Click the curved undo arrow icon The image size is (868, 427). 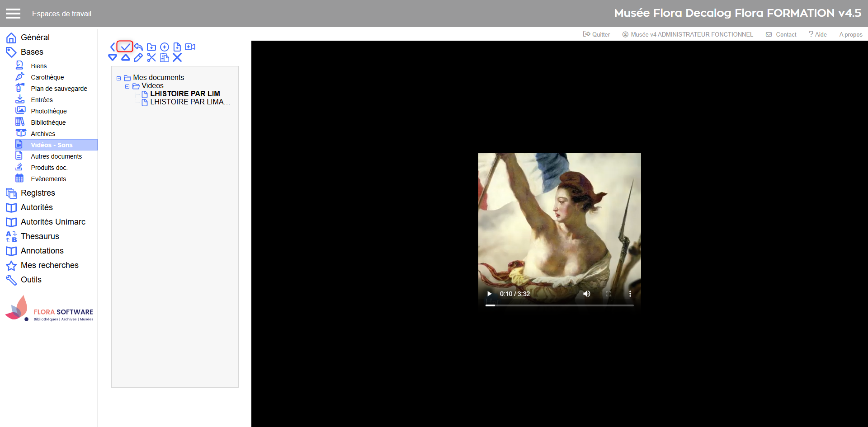138,47
